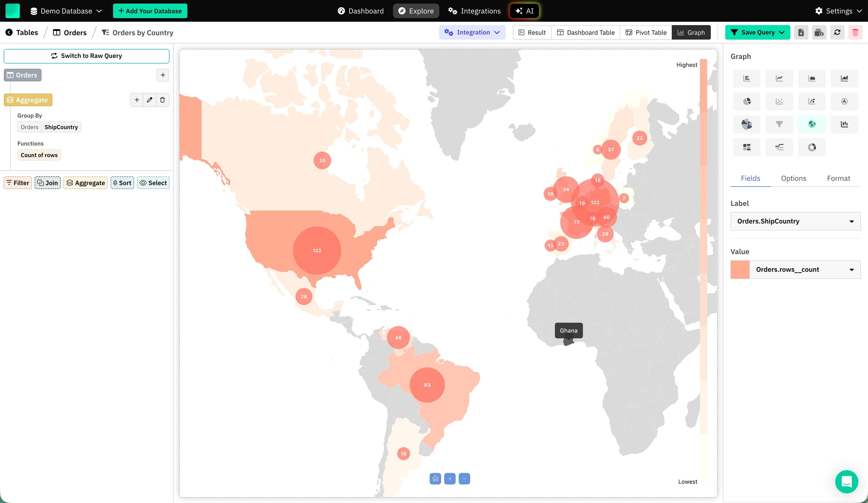Reset map view with home button

click(435, 479)
